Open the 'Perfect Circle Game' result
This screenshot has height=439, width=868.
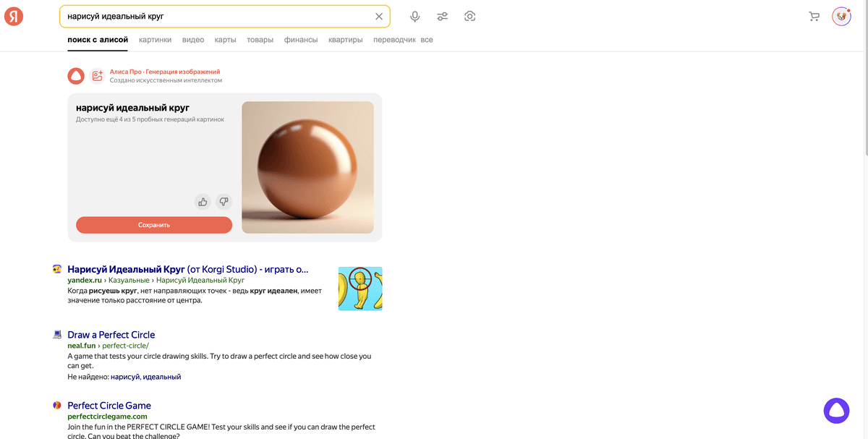tap(109, 405)
